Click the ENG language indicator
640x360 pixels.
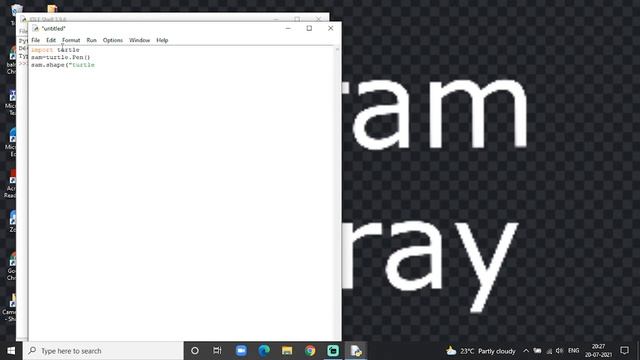point(573,351)
